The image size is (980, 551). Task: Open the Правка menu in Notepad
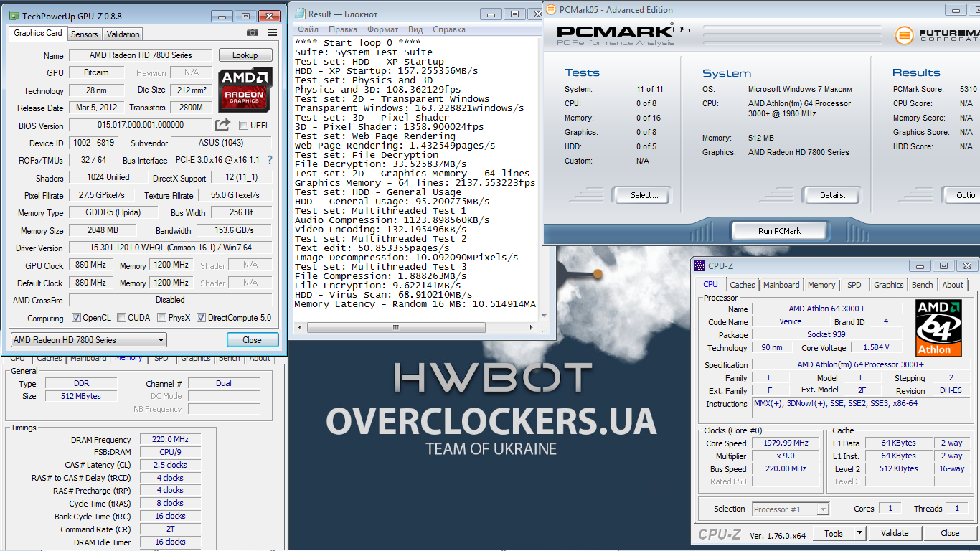[x=343, y=29]
